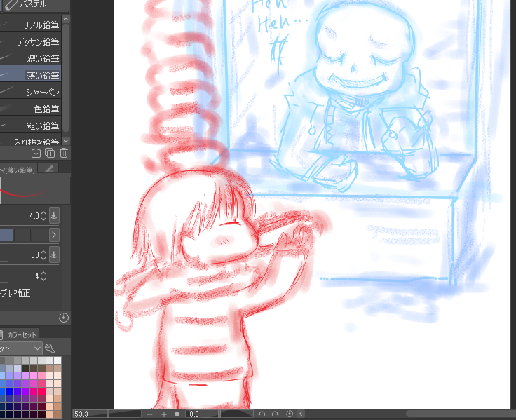
Task: Open color set settings wrench icon
Action: 50,348
